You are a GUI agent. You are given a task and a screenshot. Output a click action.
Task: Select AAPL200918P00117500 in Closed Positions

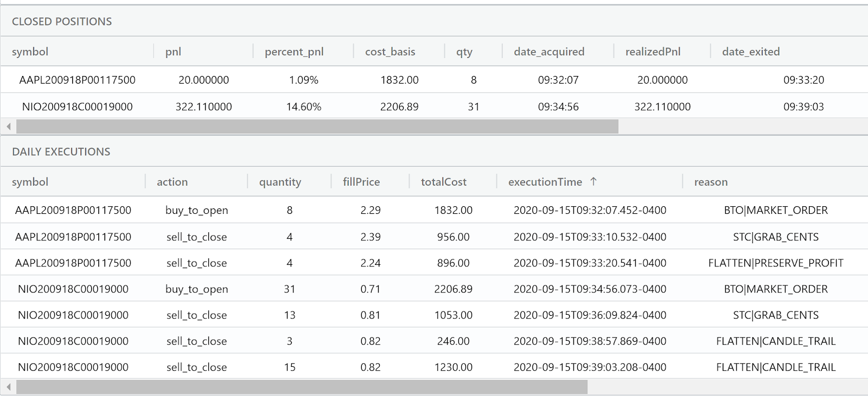[78, 80]
